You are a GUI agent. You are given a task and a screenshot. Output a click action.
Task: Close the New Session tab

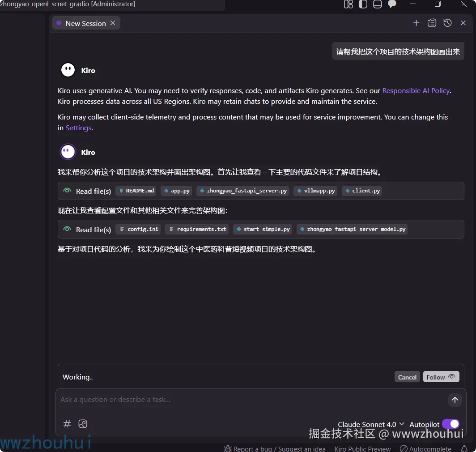click(113, 23)
